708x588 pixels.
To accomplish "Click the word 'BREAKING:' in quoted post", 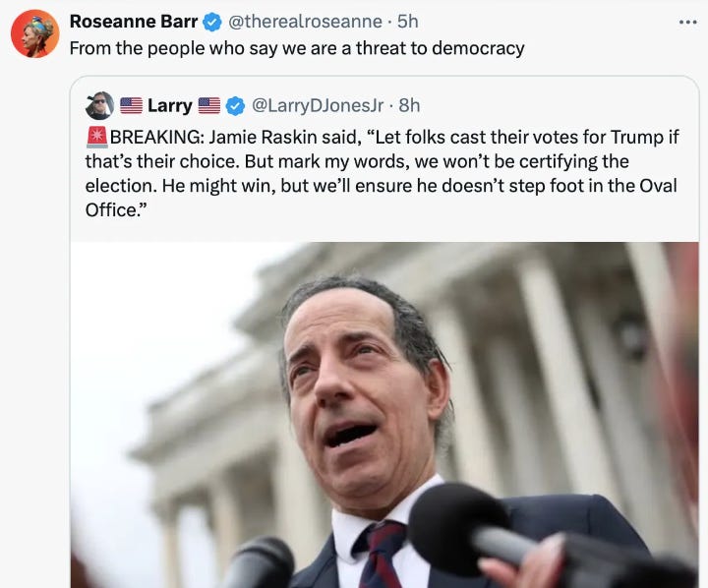I will (x=156, y=137).
